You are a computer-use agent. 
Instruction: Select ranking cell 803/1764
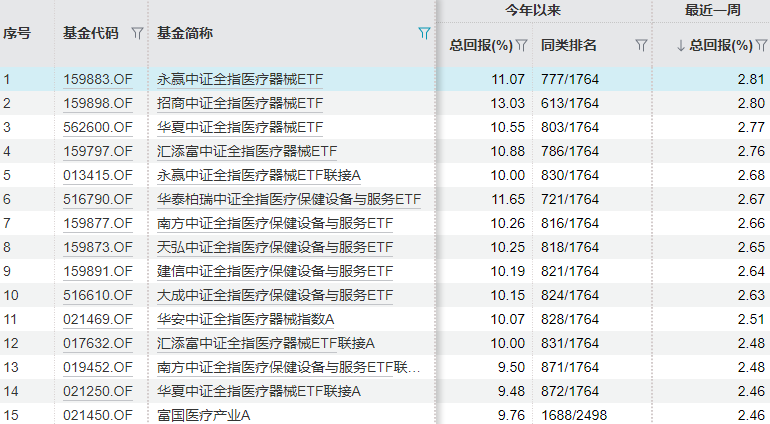tap(570, 127)
